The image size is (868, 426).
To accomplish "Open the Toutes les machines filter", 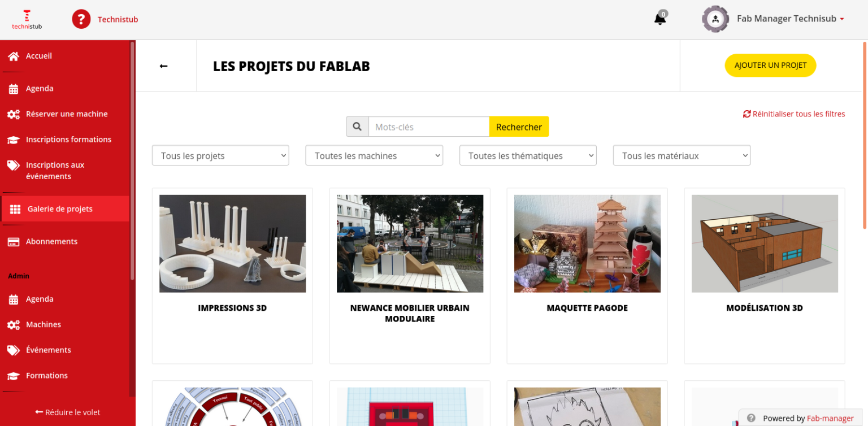I will click(x=374, y=155).
